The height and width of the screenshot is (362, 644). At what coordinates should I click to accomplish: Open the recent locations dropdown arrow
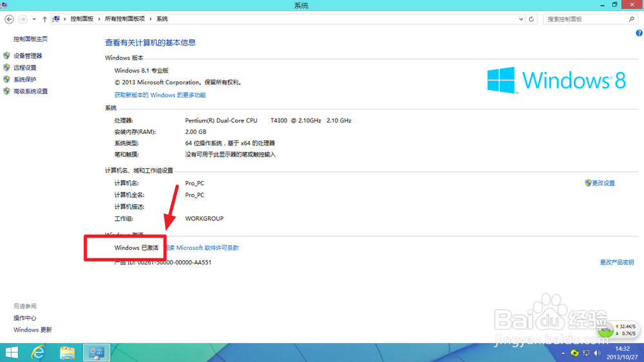34,19
